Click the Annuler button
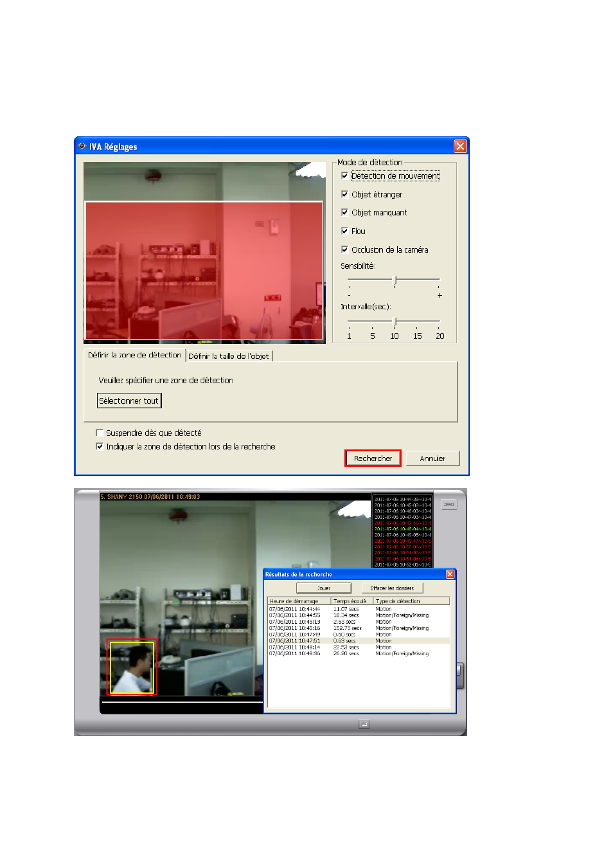Screen dimensions: 613x868 [432, 458]
